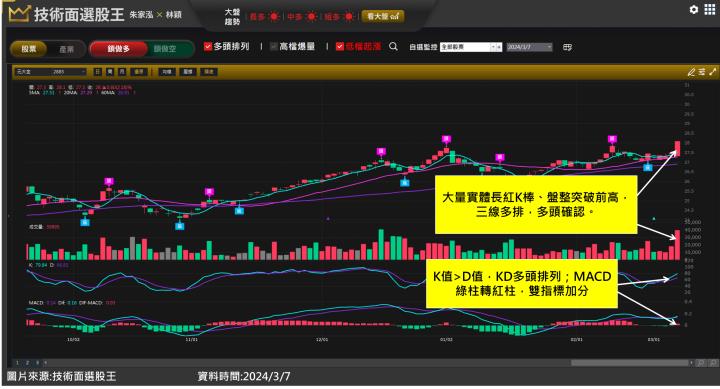Viewport: 720px width, 389px height.
Task: Click the MACD indicator readout label
Action: (72, 303)
